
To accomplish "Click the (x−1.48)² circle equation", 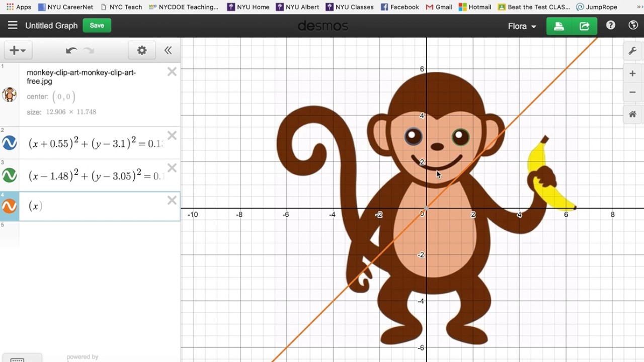I will pyautogui.click(x=96, y=175).
